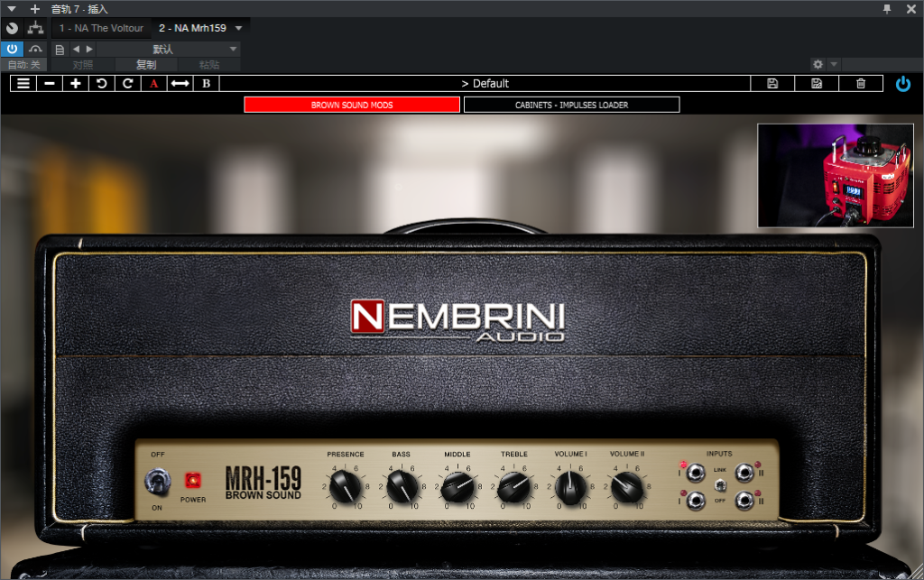The width and height of the screenshot is (924, 580).
Task: Shrink the plugin GUI with minus icon
Action: click(x=50, y=84)
